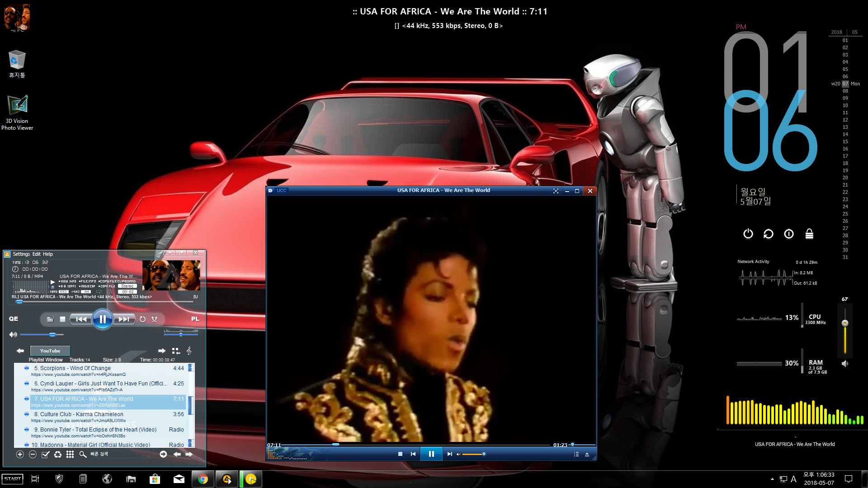Open the Settings menu in audio player
This screenshot has height=488, width=868.
(21, 254)
